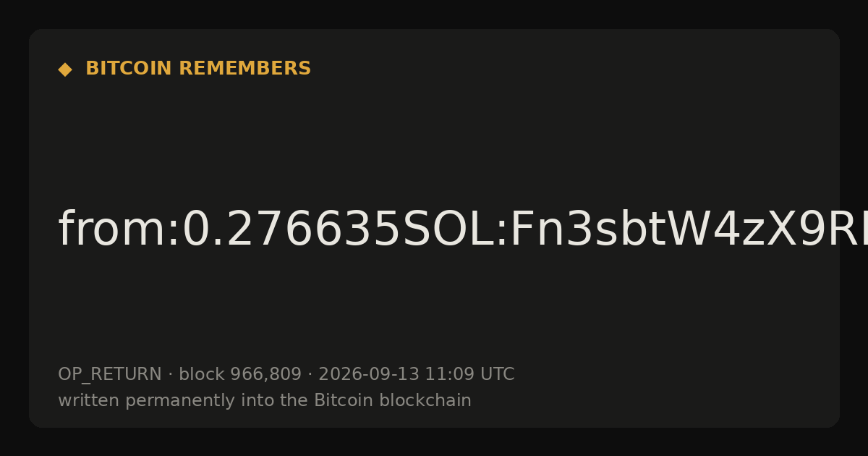Select the BITCOIN REMEMBERS heading
Screen dimensions: 868x456
(x=198, y=69)
